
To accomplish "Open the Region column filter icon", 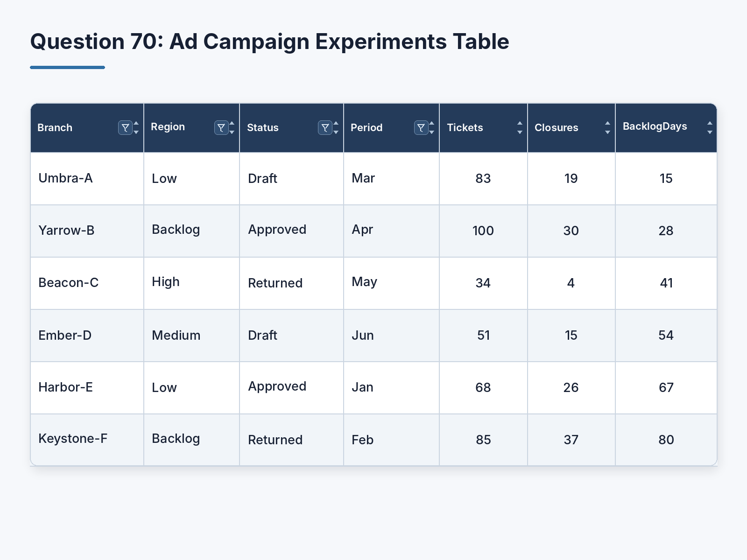I will [221, 127].
